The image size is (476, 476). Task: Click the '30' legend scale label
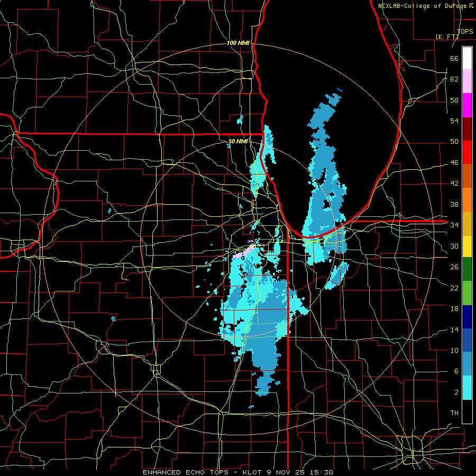coord(454,246)
